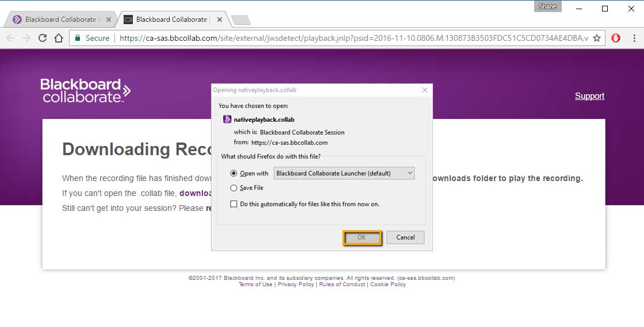Click the Blackboard Collaborate logo
644x327 pixels.
tap(86, 90)
